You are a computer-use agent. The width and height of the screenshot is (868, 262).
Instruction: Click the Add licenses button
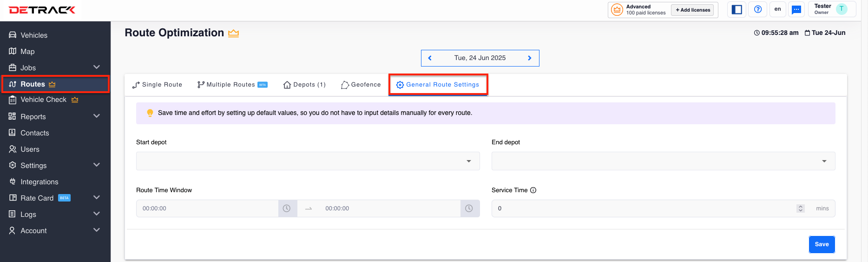pyautogui.click(x=692, y=10)
